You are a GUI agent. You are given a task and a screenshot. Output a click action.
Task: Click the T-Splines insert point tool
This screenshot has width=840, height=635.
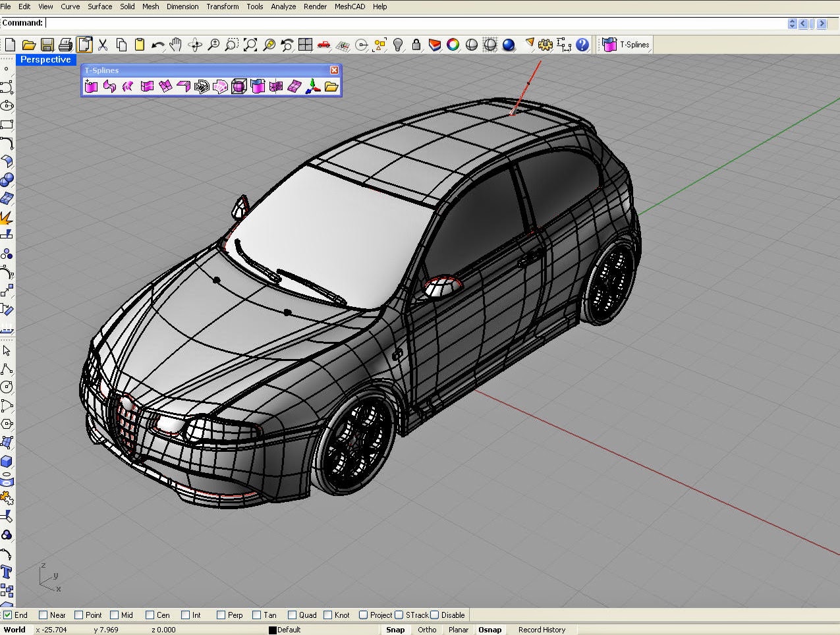tap(91, 86)
